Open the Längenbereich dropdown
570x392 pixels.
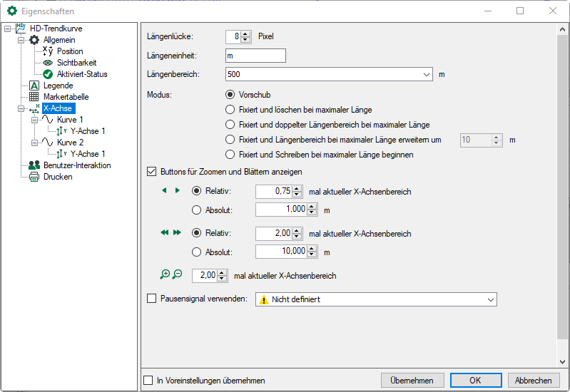pyautogui.click(x=427, y=73)
